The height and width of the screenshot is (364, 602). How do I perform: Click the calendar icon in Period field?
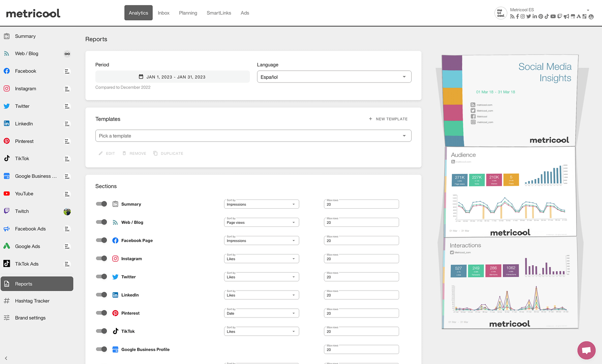tap(141, 77)
